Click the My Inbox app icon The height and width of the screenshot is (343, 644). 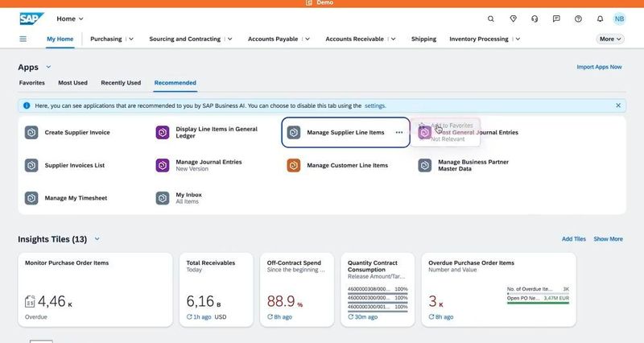(163, 198)
